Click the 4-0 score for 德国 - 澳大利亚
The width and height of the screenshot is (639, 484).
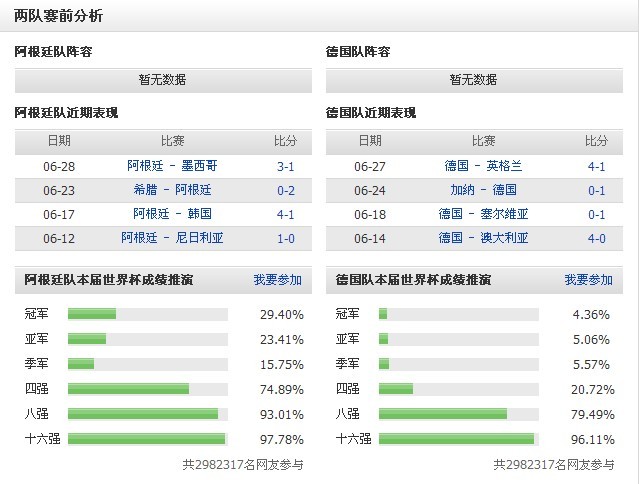pos(596,238)
